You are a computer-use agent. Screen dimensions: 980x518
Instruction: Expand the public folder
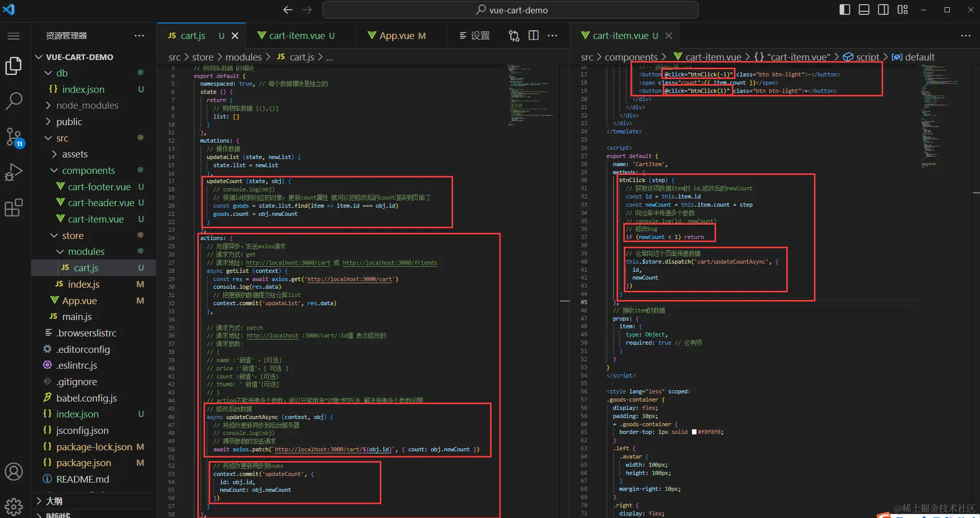coord(94,122)
